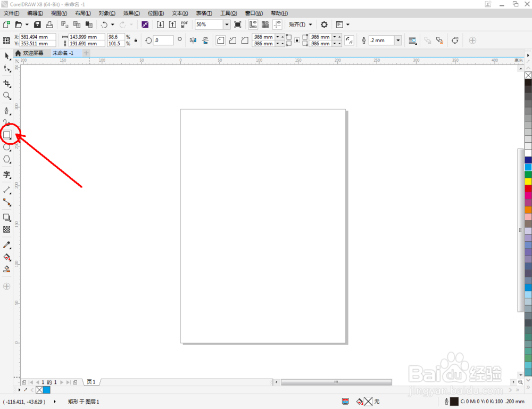Image resolution: width=532 pixels, height=409 pixels.
Task: Click the Options gear icon
Action: coord(324,24)
